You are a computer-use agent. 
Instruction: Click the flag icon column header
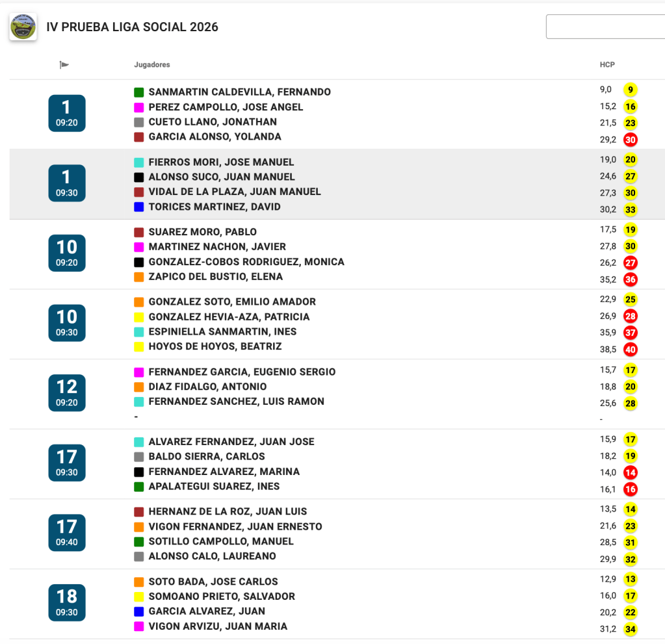pyautogui.click(x=64, y=65)
